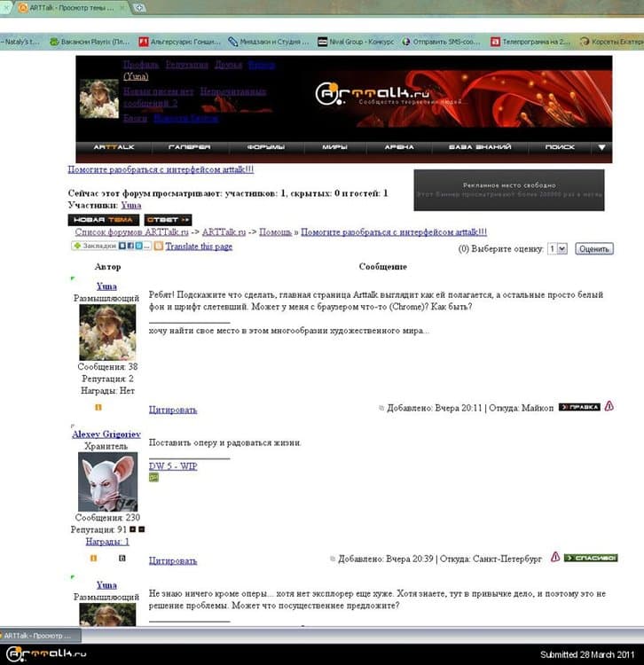644x665 pixels.
Task: Click the ARTTalk.ru logo in banner
Action: tap(373, 93)
